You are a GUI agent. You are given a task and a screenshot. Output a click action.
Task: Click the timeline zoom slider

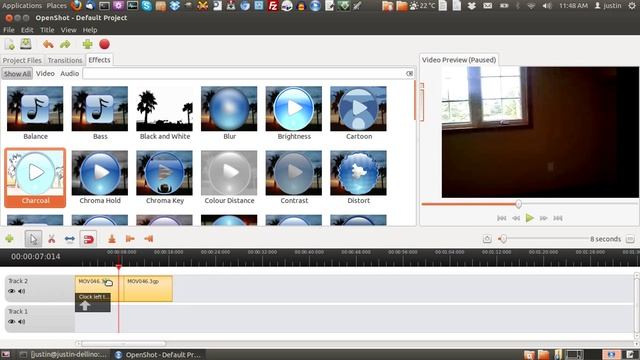tap(543, 239)
